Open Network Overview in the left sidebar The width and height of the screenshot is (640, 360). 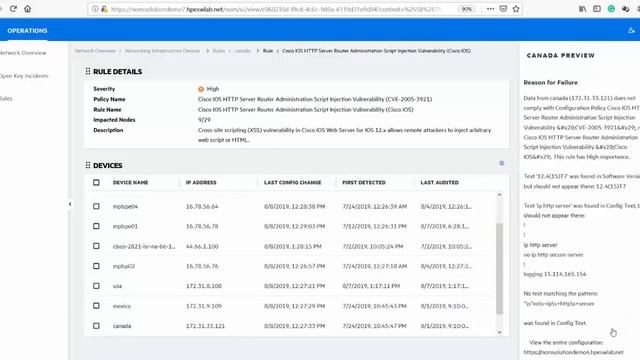coord(23,53)
